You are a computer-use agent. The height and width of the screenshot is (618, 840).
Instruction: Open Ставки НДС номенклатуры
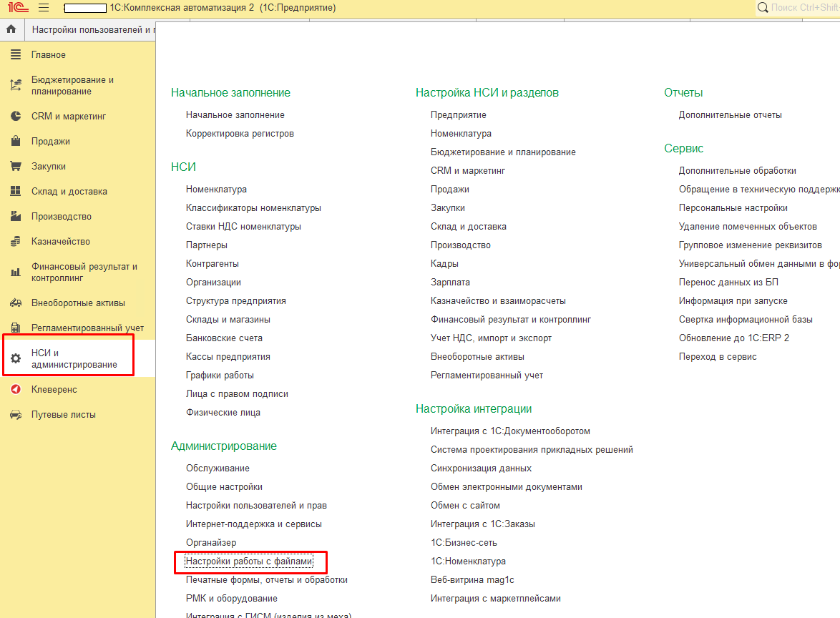click(x=243, y=227)
